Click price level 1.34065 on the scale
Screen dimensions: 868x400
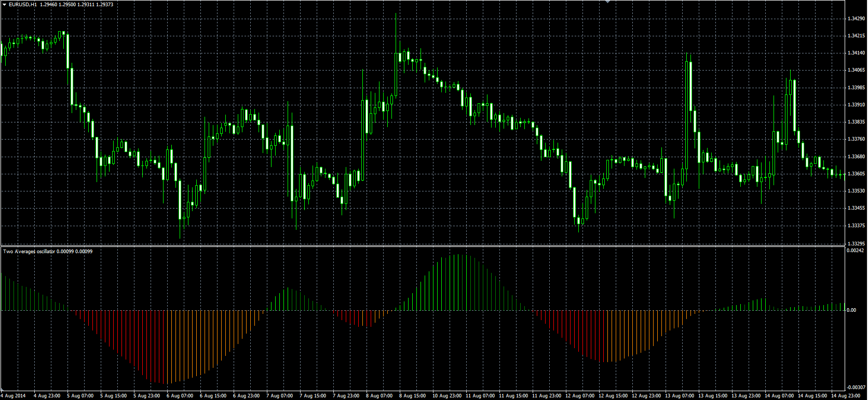click(x=856, y=70)
